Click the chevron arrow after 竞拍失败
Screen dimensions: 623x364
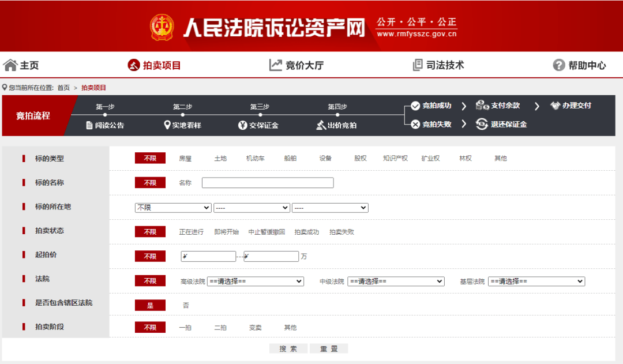(464, 124)
